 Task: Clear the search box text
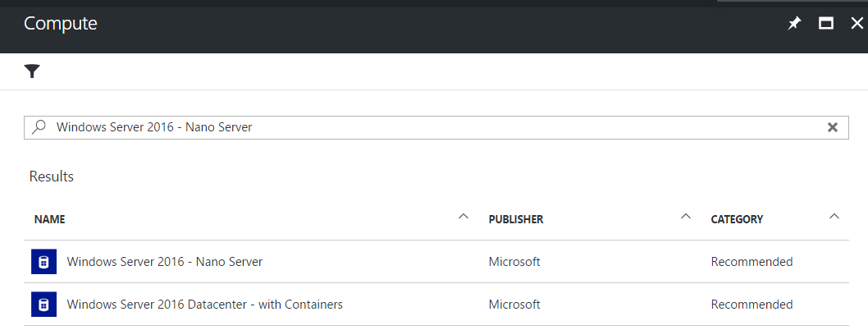(832, 127)
